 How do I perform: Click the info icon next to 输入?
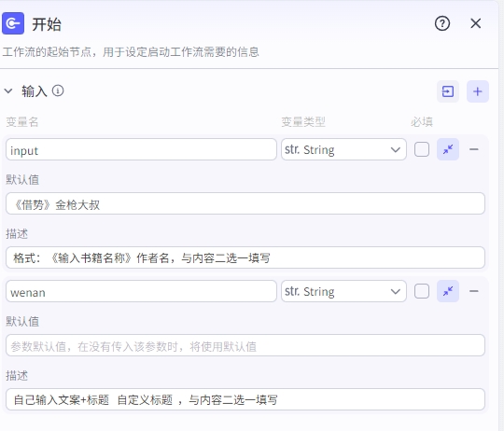(58, 90)
